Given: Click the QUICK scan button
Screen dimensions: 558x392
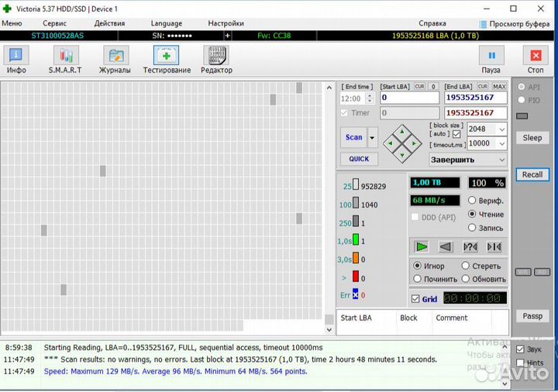Looking at the screenshot, I should tap(359, 159).
